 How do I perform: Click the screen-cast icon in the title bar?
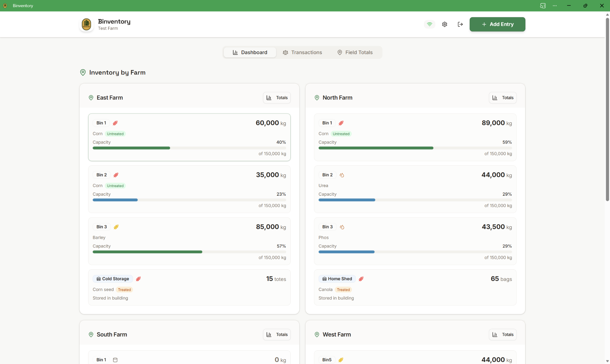pos(543,5)
